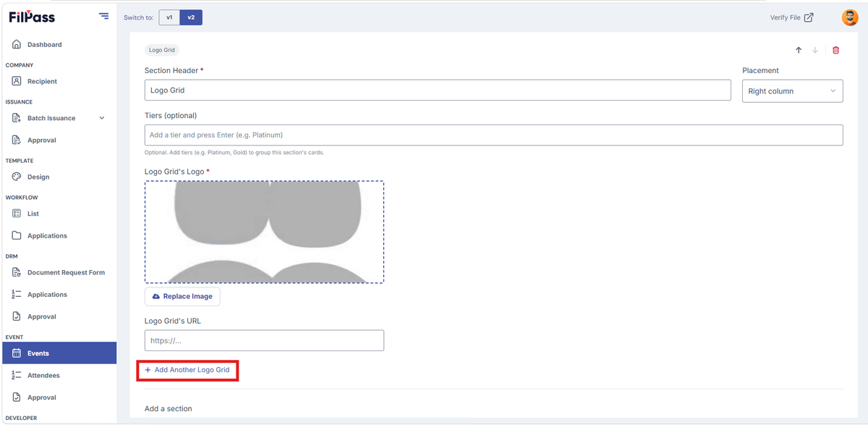Click the FilPass logo
The width and height of the screenshot is (868, 425).
[32, 17]
